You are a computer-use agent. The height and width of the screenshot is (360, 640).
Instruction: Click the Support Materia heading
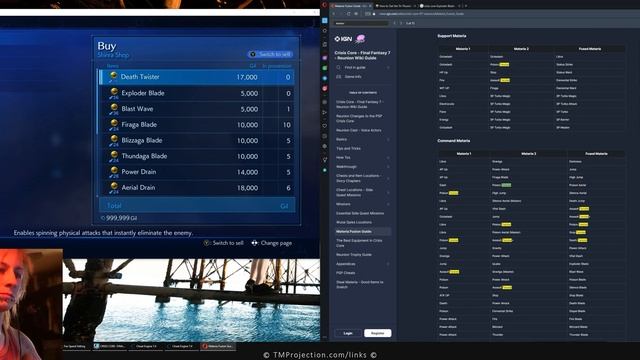tap(452, 36)
